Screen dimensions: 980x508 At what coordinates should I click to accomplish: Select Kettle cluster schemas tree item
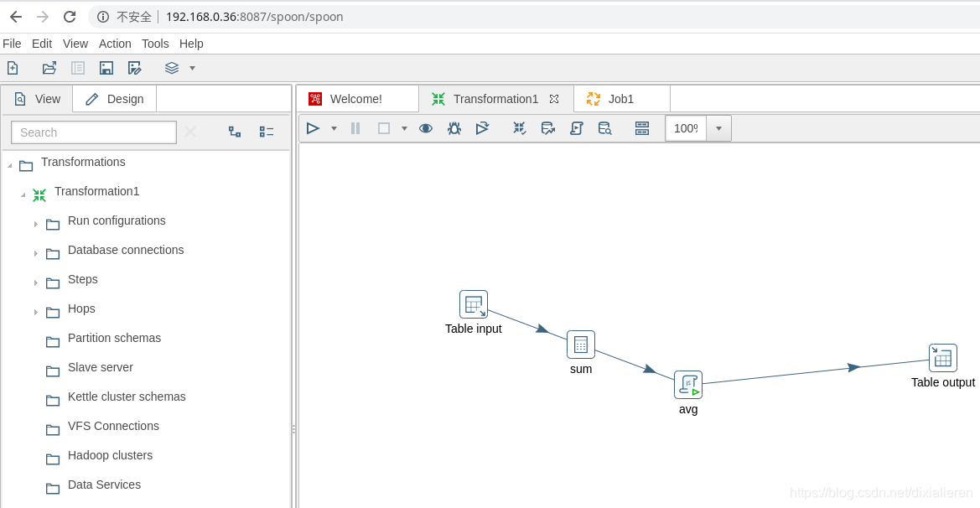pyautogui.click(x=127, y=397)
